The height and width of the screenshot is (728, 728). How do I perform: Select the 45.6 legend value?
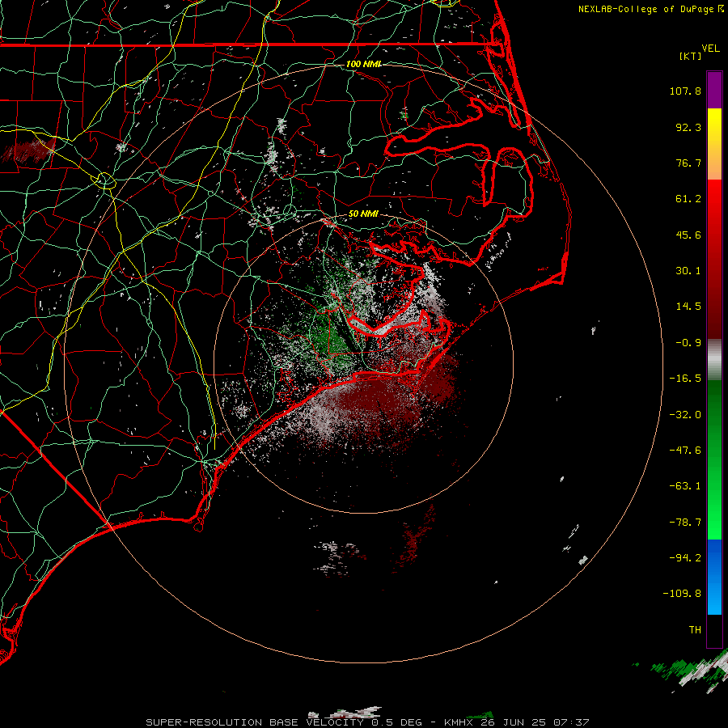tap(688, 235)
